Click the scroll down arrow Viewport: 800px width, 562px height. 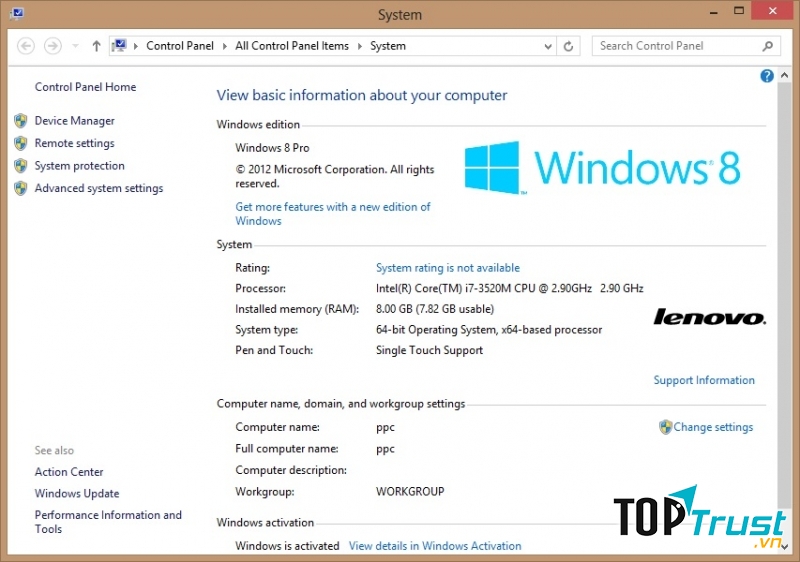[785, 546]
